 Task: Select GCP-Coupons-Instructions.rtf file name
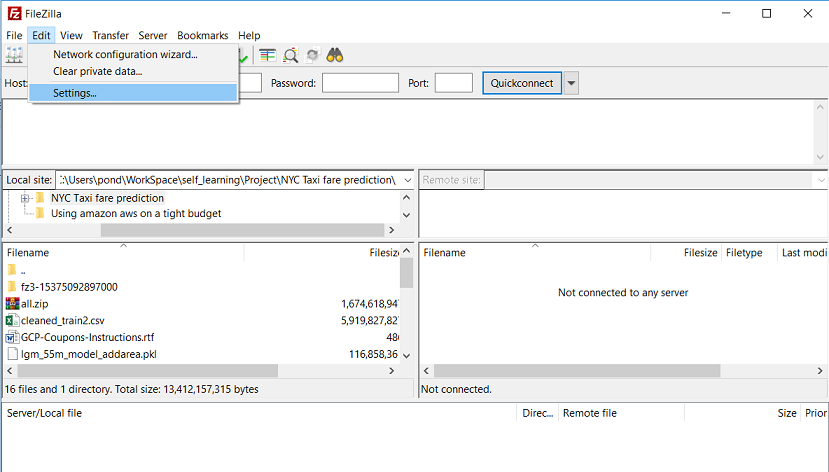tap(88, 337)
